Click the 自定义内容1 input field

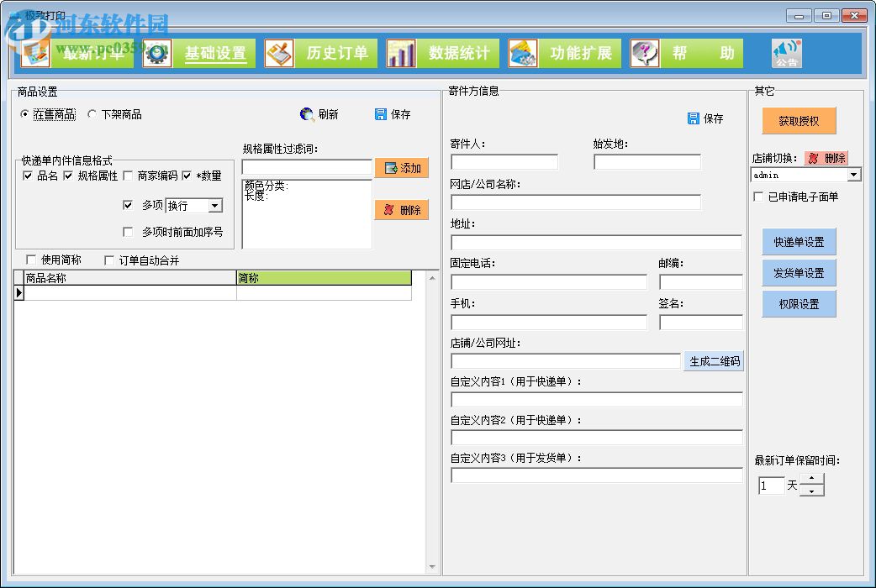pos(597,400)
